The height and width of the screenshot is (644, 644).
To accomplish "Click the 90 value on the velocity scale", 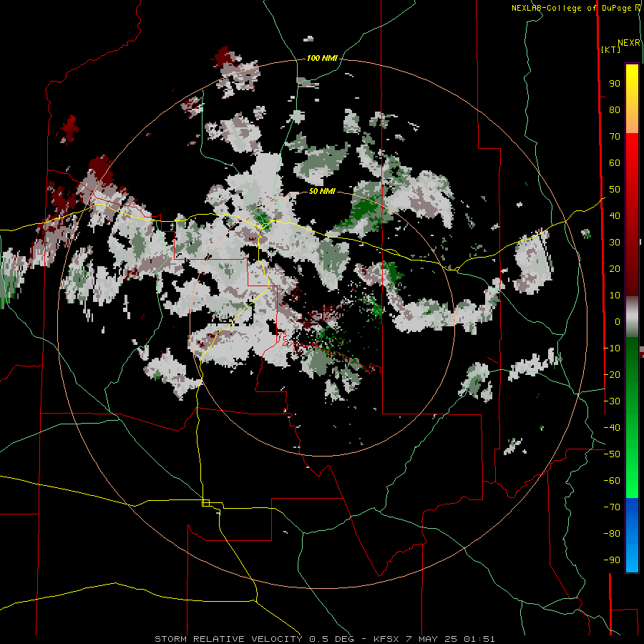I will click(615, 84).
